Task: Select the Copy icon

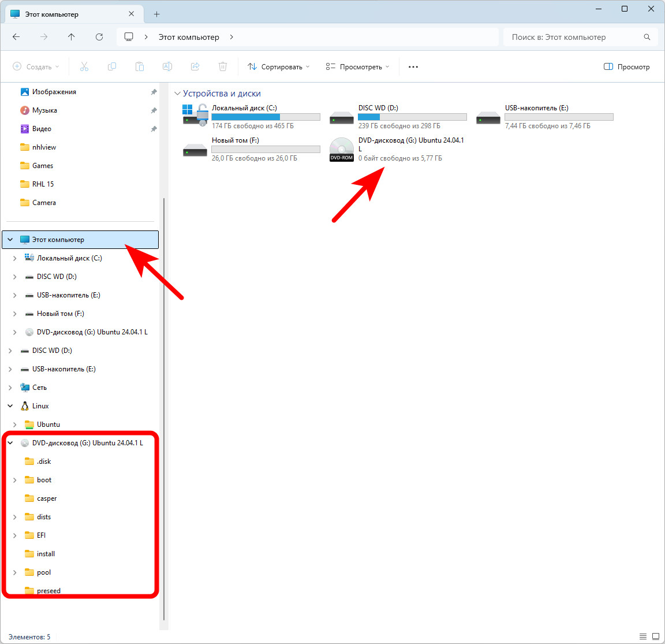Action: pos(112,66)
